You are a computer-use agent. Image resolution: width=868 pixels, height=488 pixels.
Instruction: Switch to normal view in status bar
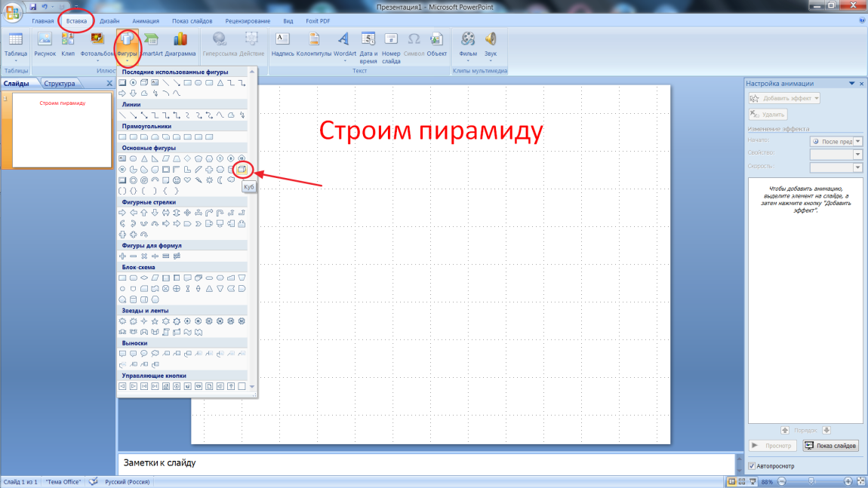point(732,481)
